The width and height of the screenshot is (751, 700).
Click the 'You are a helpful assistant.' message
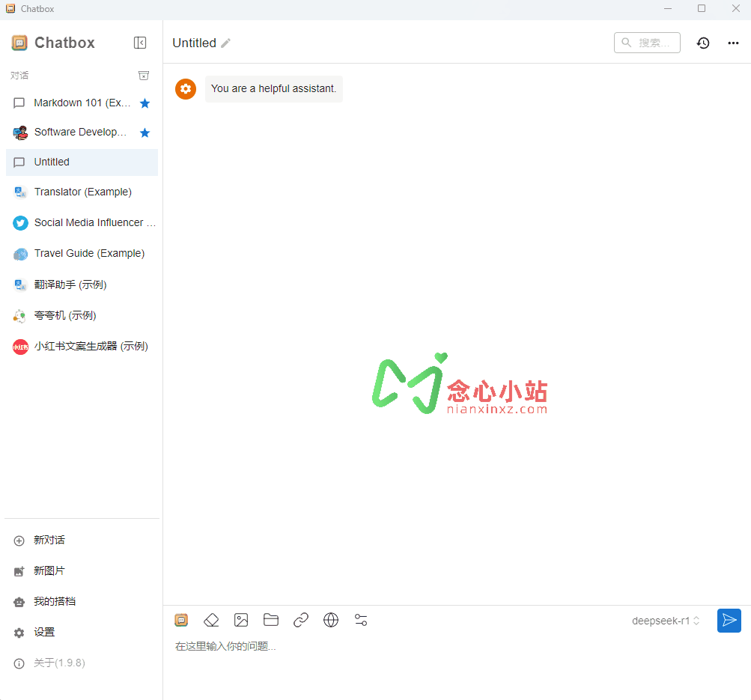click(273, 89)
